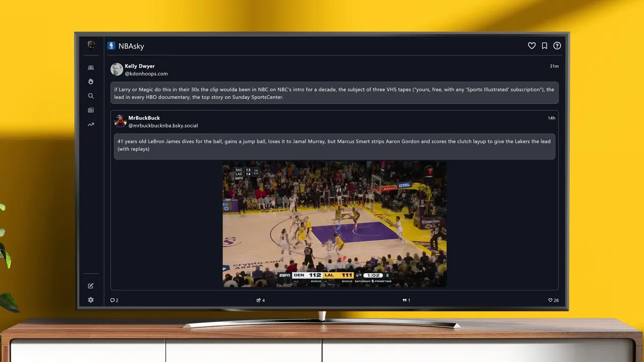
Task: Click the NBAsky feed title
Action: pos(131,46)
